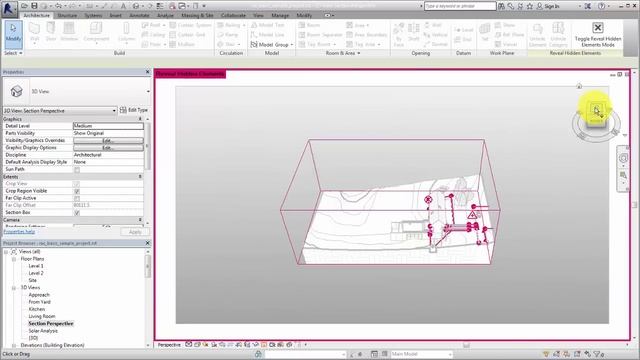Click the Text 'A' icon in quick access toolbar

[123, 6]
